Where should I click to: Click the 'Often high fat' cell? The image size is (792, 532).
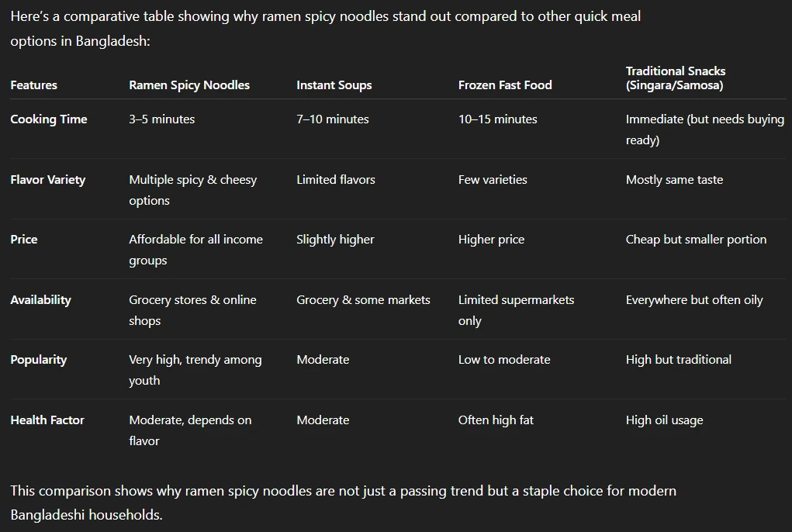496,420
